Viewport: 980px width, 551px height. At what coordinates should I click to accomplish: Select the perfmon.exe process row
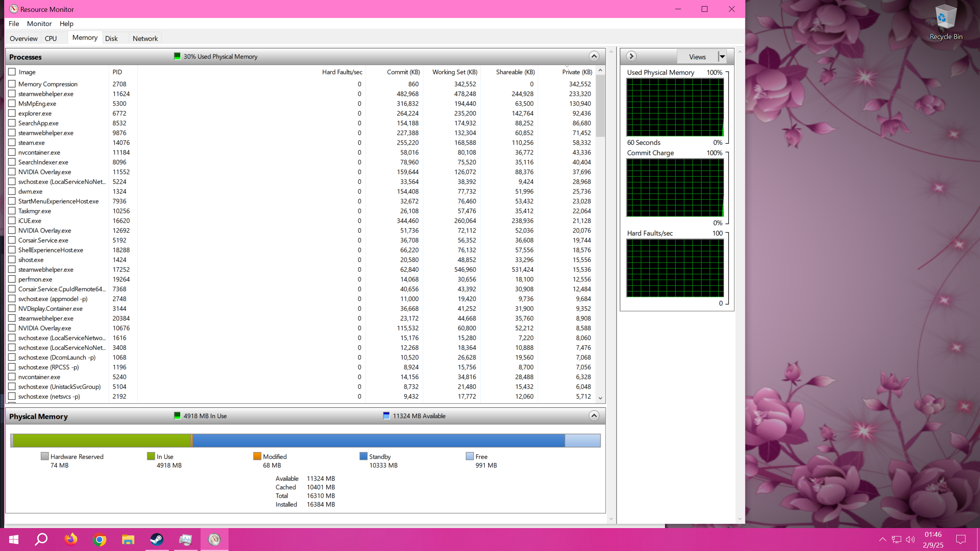(x=301, y=279)
